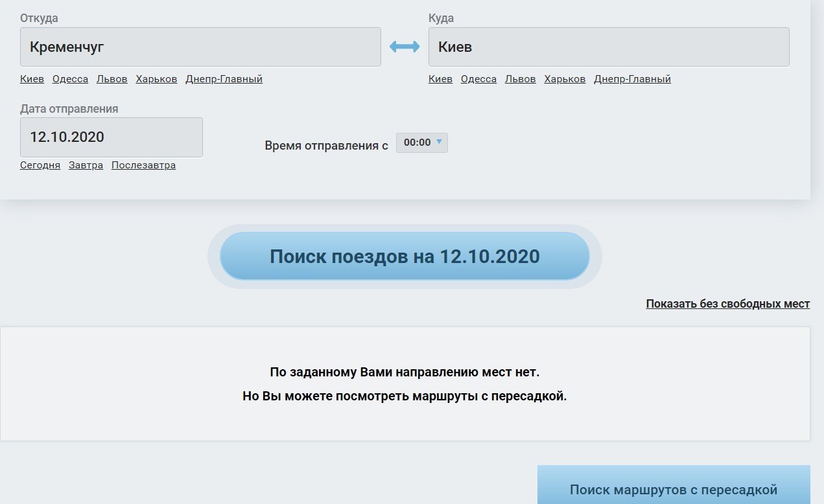The image size is (824, 504).
Task: Click the Куда destination input field
Action: pyautogui.click(x=608, y=47)
